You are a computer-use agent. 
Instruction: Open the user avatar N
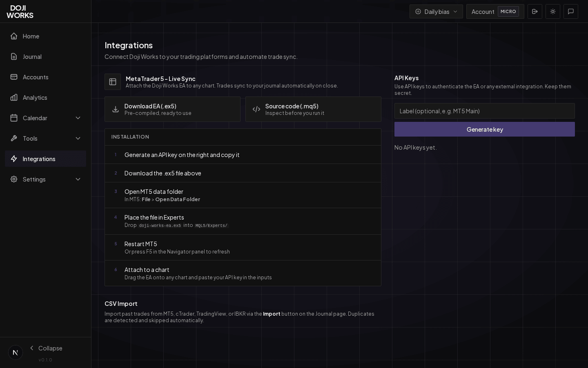[x=16, y=352]
